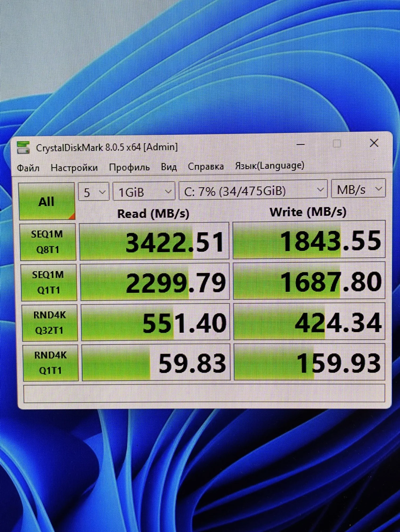Image resolution: width=400 pixels, height=532 pixels.
Task: Minimize the CrystalDiskMark window
Action: [x=301, y=144]
